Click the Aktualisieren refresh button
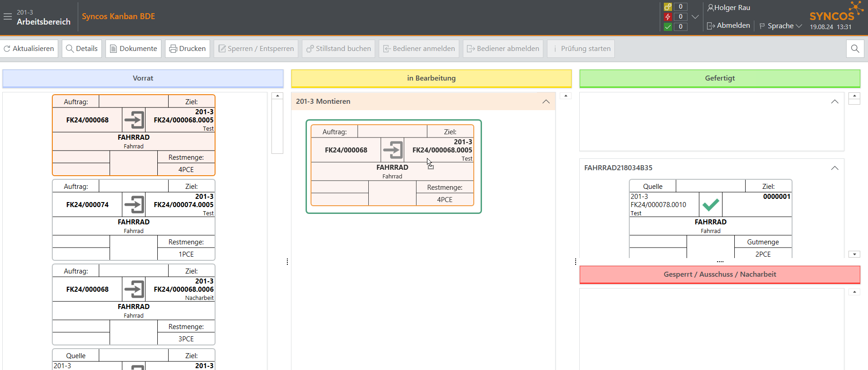Screen dimensions: 868x370 (29, 49)
